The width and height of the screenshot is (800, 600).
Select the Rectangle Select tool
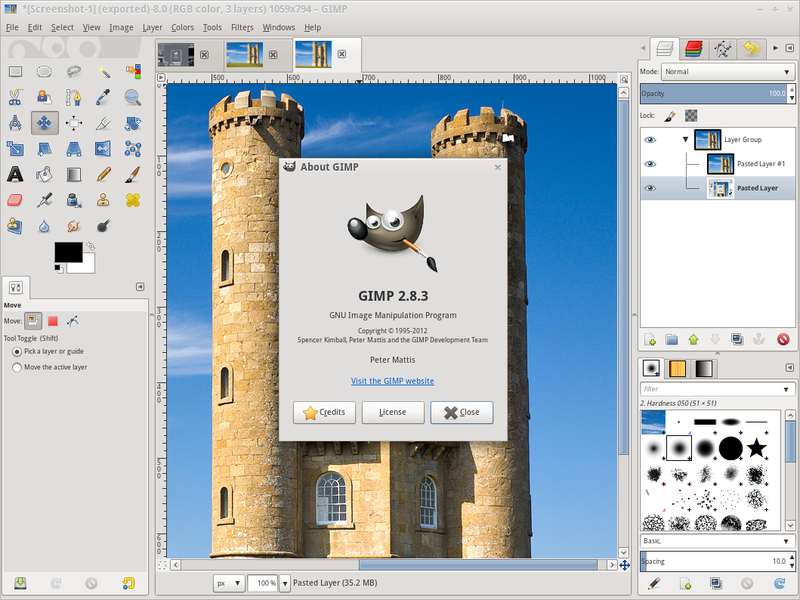(x=15, y=71)
